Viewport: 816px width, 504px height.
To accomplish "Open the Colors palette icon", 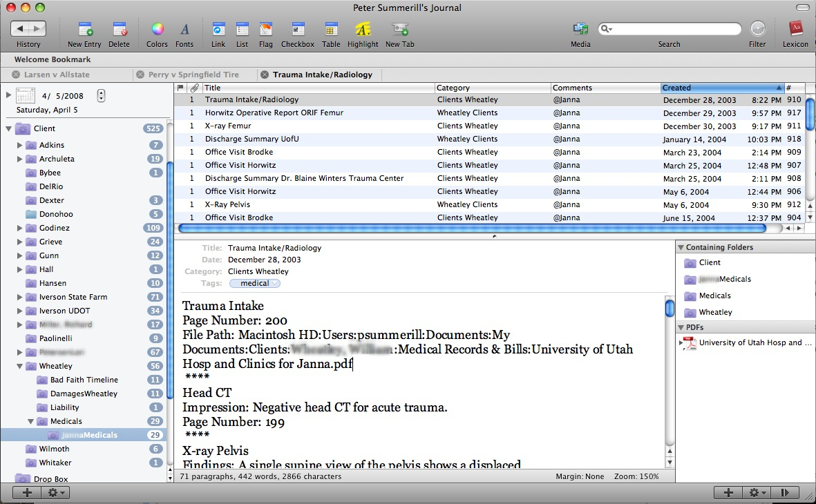I will point(157,29).
